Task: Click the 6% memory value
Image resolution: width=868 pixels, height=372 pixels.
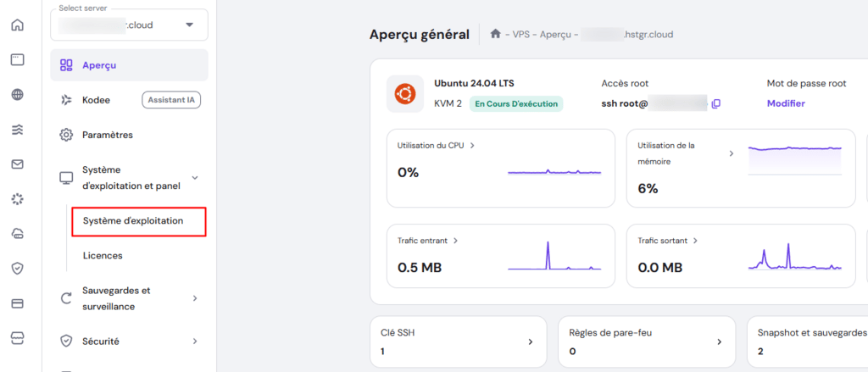Action: pos(648,189)
